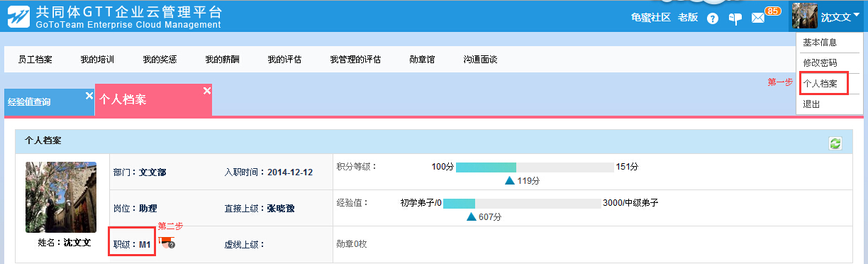This screenshot has height=264, width=868.
Task: Click the GTT platform logo
Action: (18, 16)
